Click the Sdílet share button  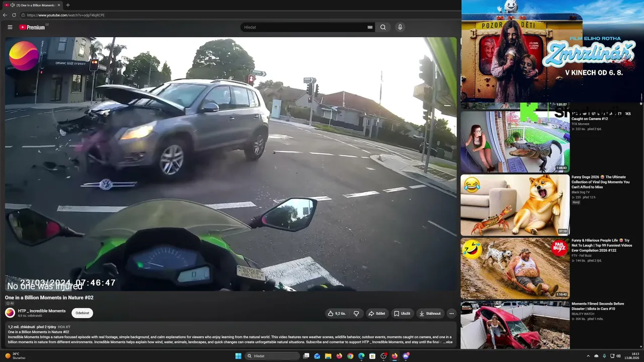tap(377, 313)
